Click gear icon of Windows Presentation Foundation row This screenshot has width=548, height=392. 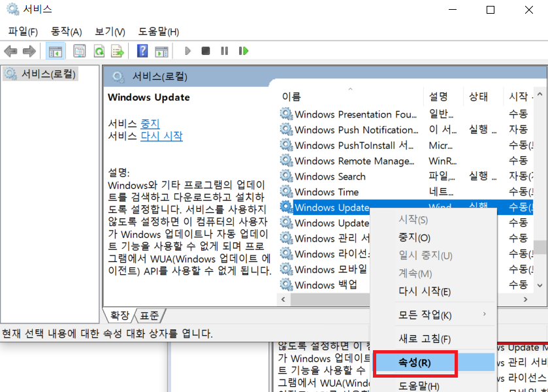[x=286, y=114]
